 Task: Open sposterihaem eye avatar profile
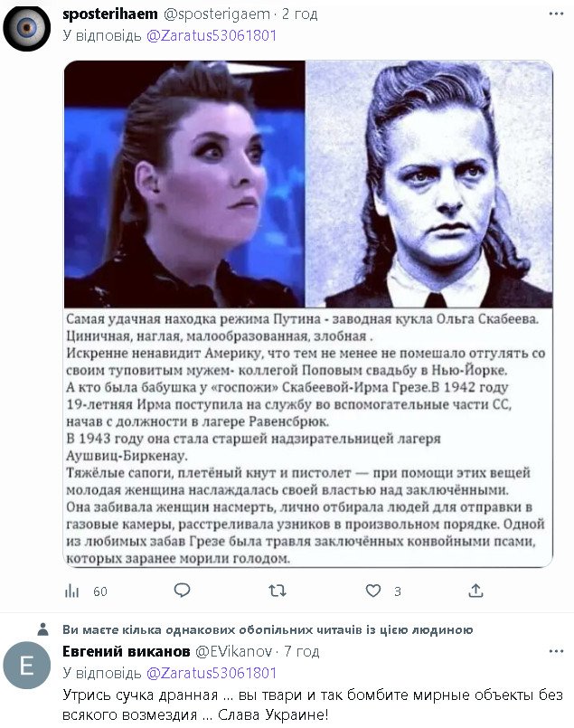26,28
